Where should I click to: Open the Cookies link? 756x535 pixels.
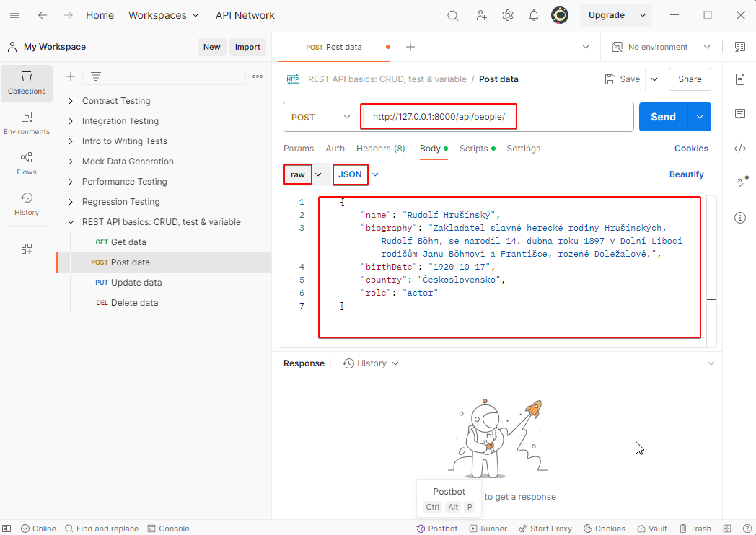click(x=691, y=149)
